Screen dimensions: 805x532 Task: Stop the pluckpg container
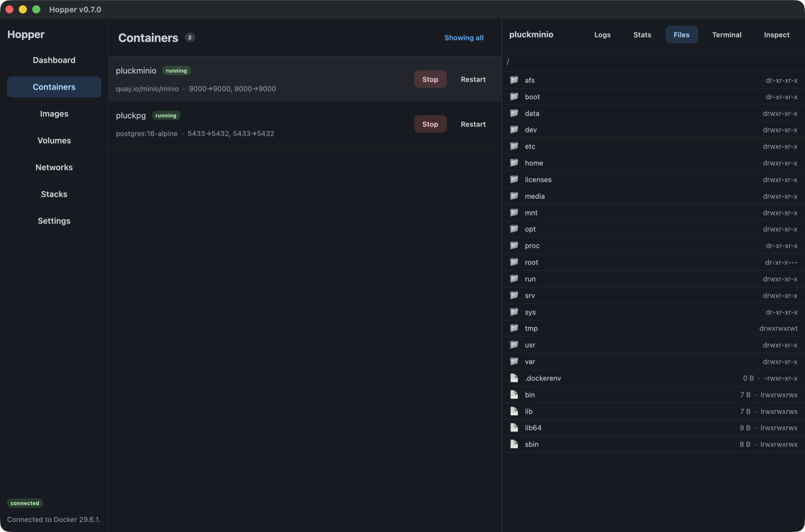[430, 124]
